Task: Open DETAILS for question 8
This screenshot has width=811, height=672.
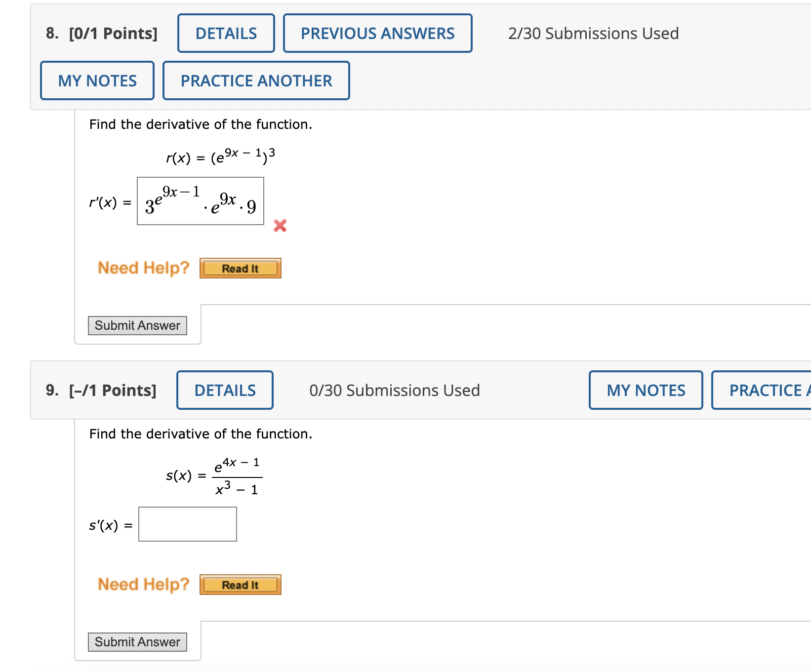Action: pyautogui.click(x=226, y=33)
